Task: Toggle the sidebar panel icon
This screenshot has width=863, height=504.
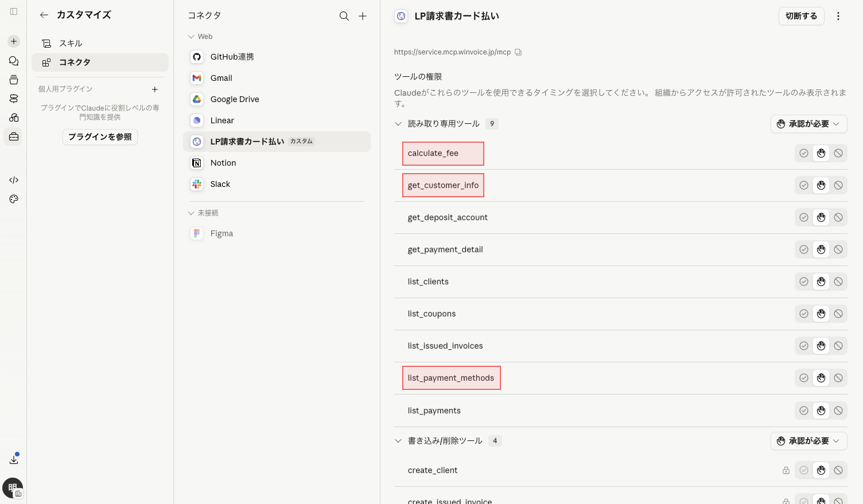Action: (14, 11)
